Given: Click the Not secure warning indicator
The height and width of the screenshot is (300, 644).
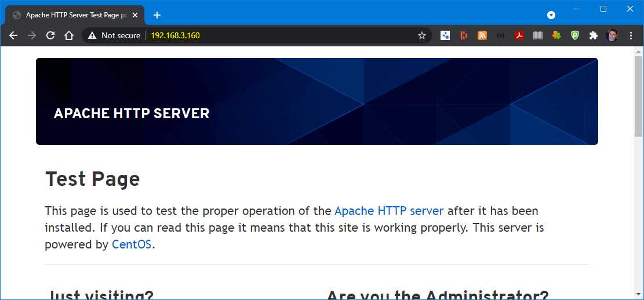Looking at the screenshot, I should click(114, 36).
